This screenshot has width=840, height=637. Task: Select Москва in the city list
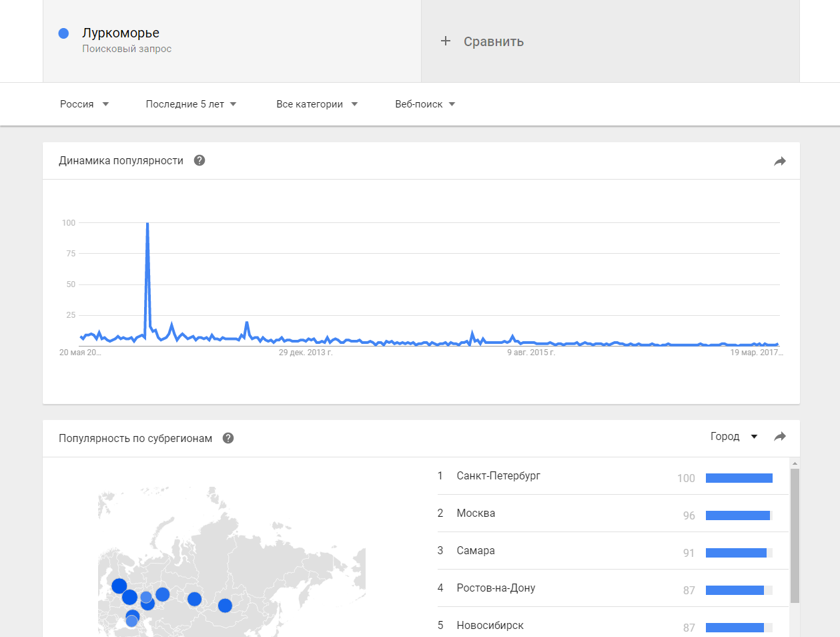point(476,513)
